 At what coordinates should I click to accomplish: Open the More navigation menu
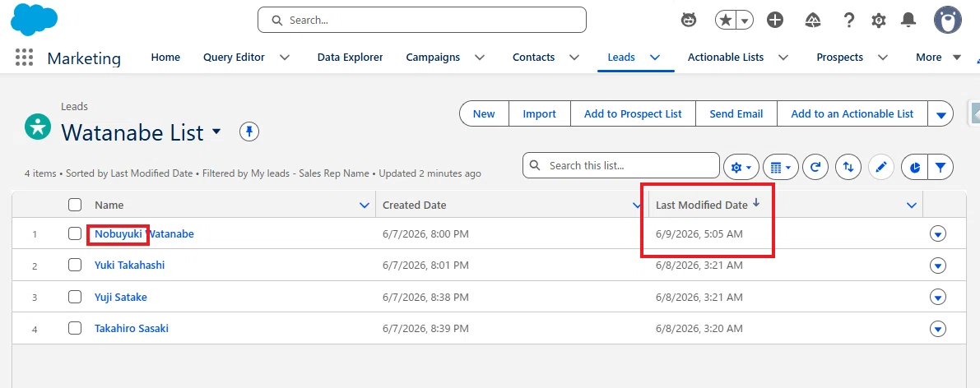tap(938, 57)
